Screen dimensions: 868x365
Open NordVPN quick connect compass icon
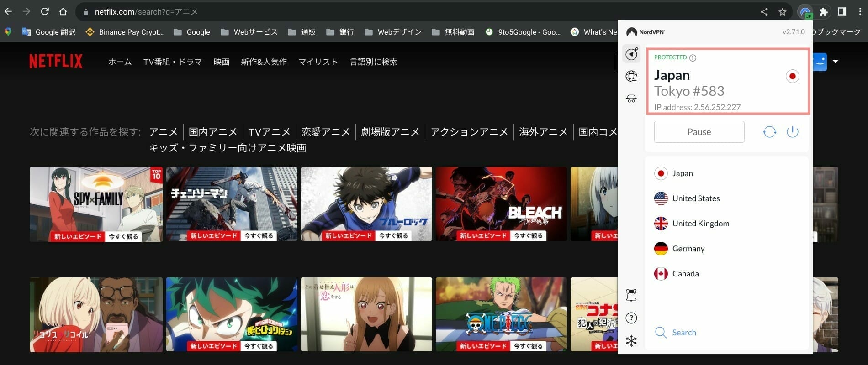pyautogui.click(x=631, y=54)
